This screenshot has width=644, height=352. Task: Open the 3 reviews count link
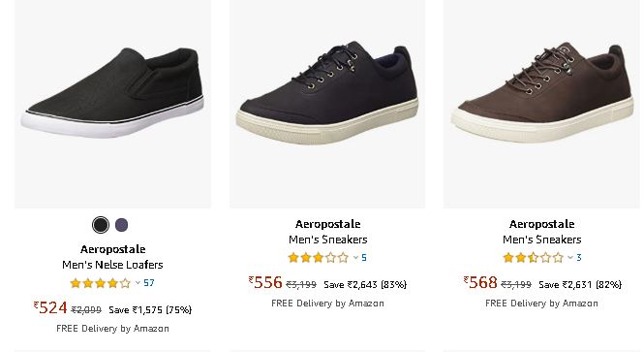coord(579,258)
